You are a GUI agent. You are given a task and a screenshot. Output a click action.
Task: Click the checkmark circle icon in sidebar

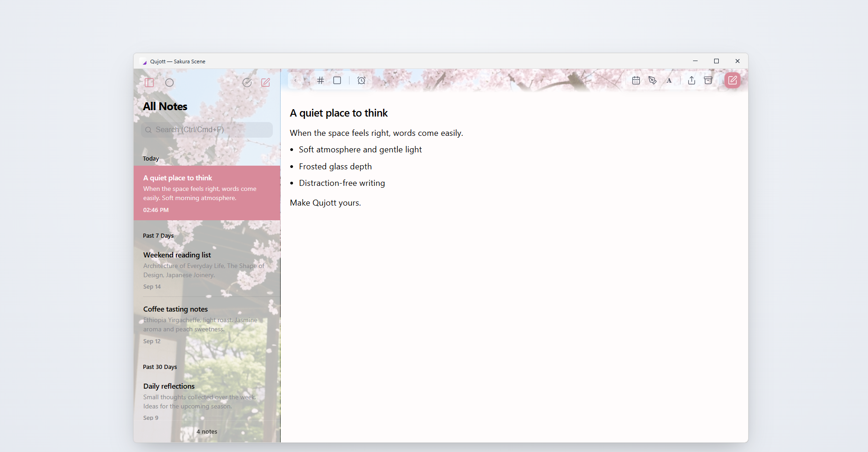pos(247,83)
